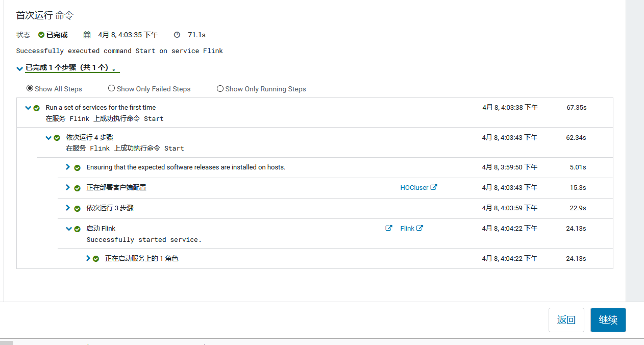The image size is (644, 345).
Task: Click green check beside '正在部署客户端配置'
Action: pyautogui.click(x=78, y=188)
